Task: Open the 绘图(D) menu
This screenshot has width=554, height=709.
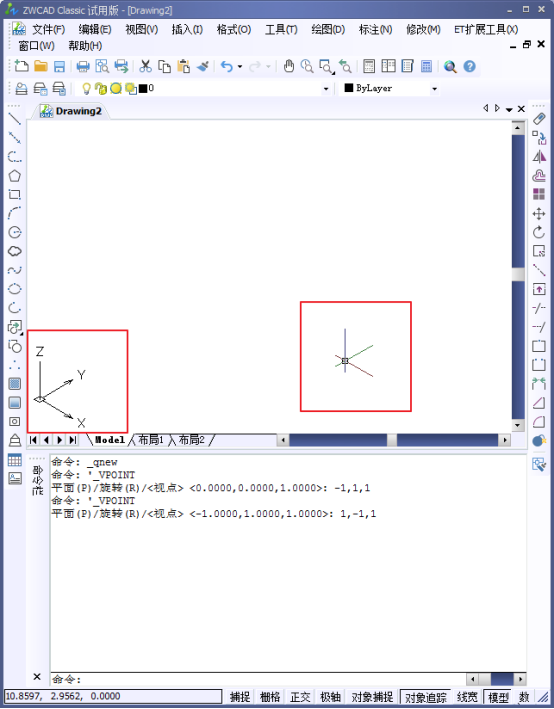Action: (x=328, y=30)
